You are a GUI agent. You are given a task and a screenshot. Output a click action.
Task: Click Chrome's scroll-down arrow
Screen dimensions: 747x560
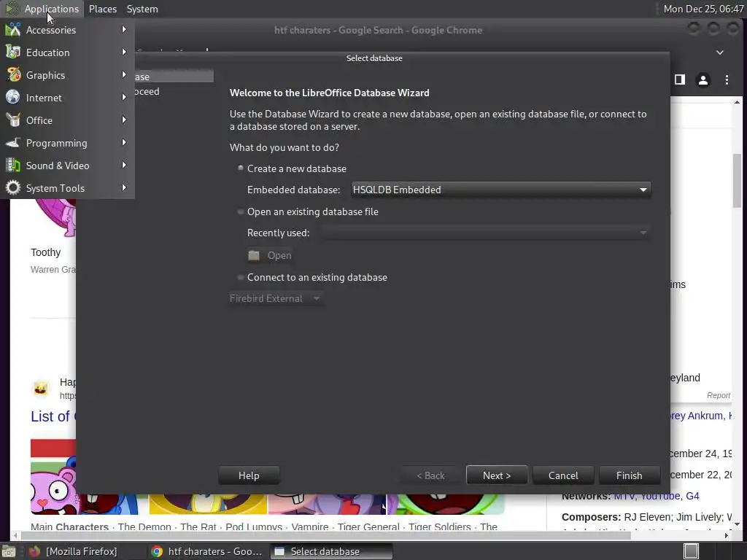737,524
